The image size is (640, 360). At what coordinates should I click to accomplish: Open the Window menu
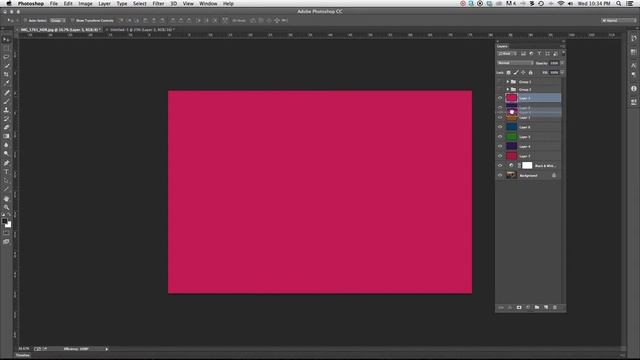[208, 4]
